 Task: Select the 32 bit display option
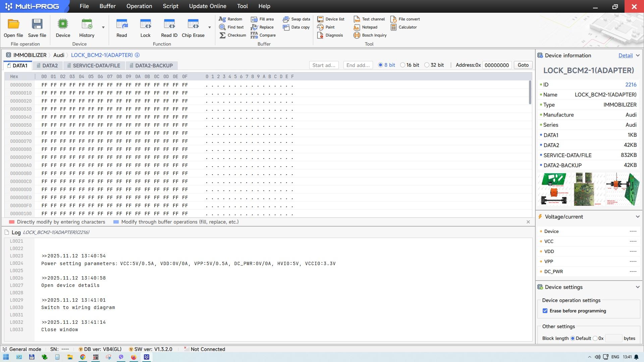coord(427,65)
